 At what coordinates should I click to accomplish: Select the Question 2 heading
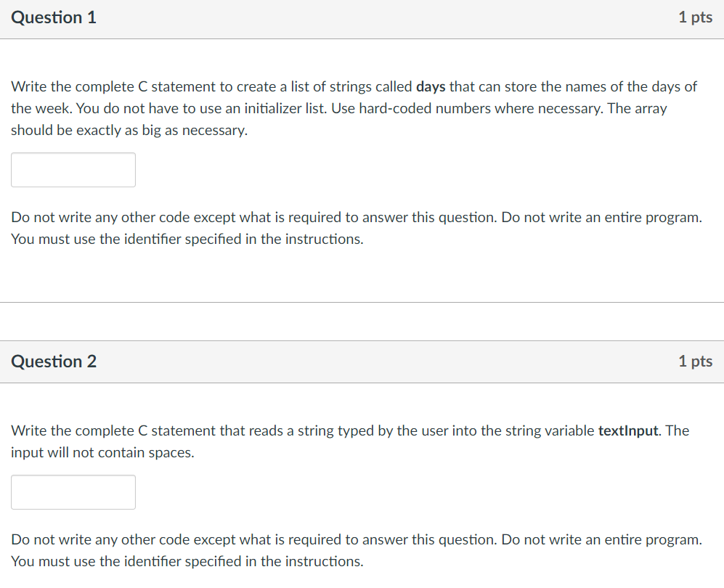(54, 362)
